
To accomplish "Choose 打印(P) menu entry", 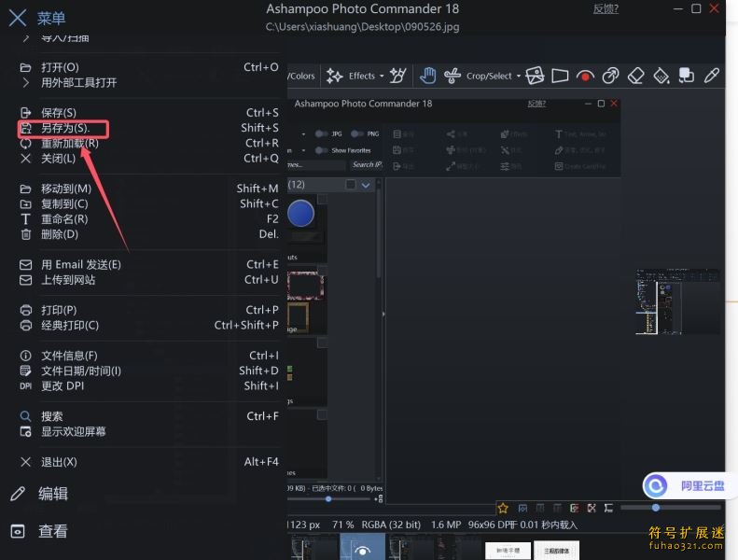I will pyautogui.click(x=149, y=310).
